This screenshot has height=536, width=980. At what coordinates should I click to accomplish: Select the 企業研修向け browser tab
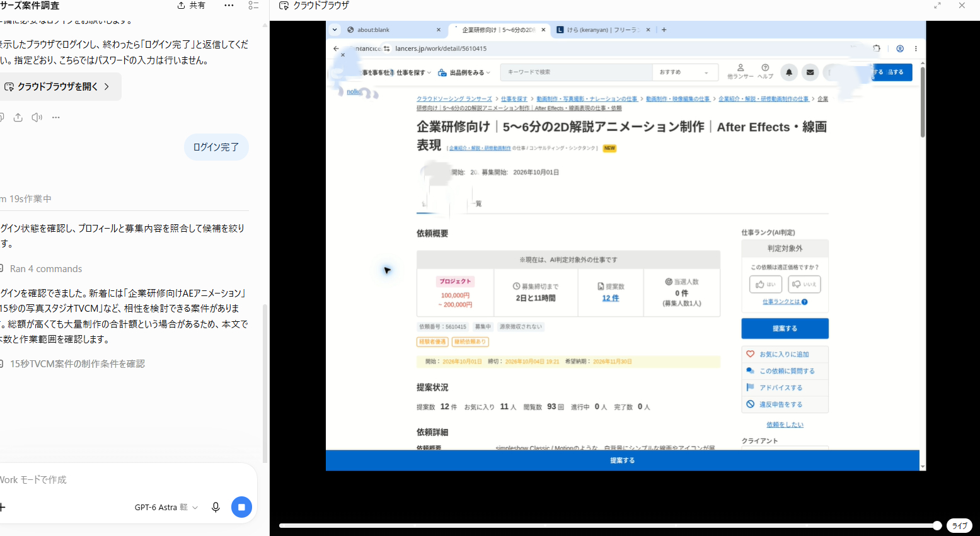coord(498,30)
